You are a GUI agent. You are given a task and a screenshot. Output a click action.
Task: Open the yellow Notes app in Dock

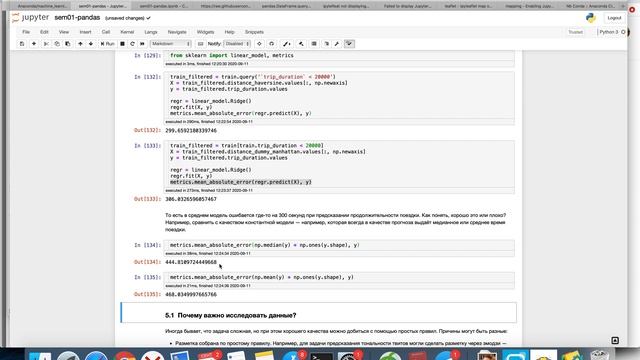264,356
